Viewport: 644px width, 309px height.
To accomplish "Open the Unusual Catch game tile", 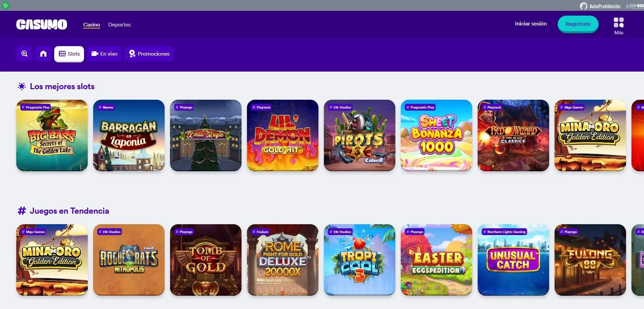I will click(x=513, y=260).
